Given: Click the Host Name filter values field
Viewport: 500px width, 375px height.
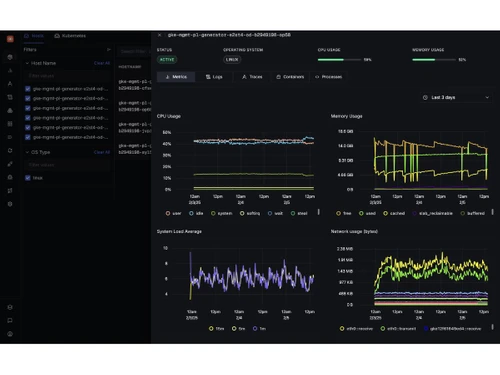Looking at the screenshot, I should (x=67, y=76).
